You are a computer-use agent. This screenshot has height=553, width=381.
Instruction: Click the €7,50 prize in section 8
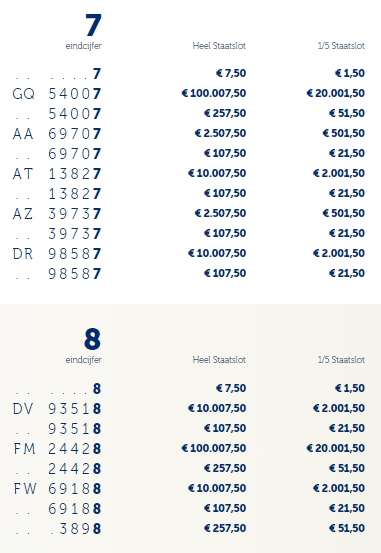tap(231, 388)
